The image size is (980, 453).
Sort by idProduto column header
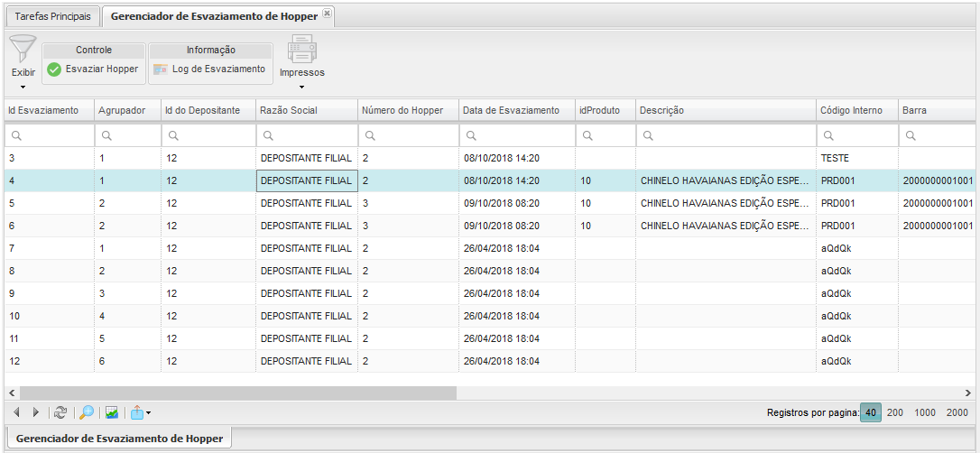[606, 110]
